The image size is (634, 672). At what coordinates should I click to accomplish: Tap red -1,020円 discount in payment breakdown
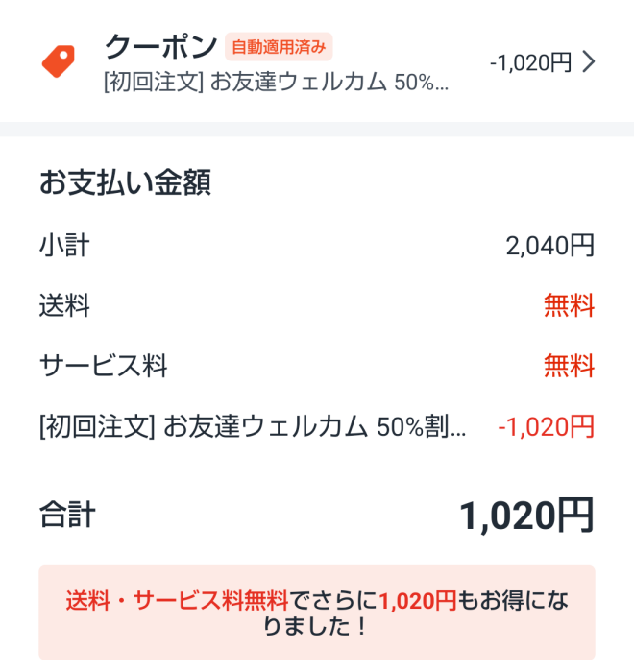pos(546,427)
